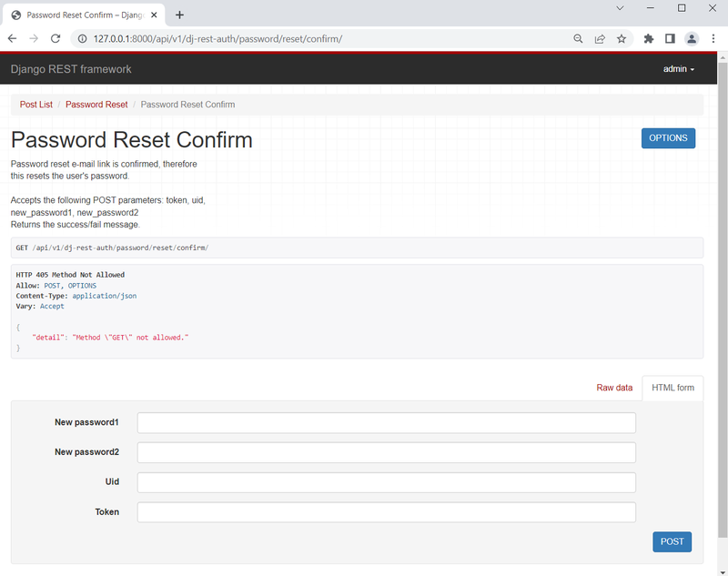This screenshot has width=728, height=576.
Task: Bookmark this page with the star icon
Action: (622, 39)
